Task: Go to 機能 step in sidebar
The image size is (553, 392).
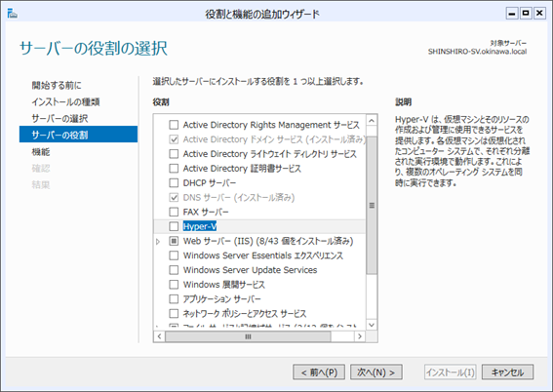Action: (41, 152)
